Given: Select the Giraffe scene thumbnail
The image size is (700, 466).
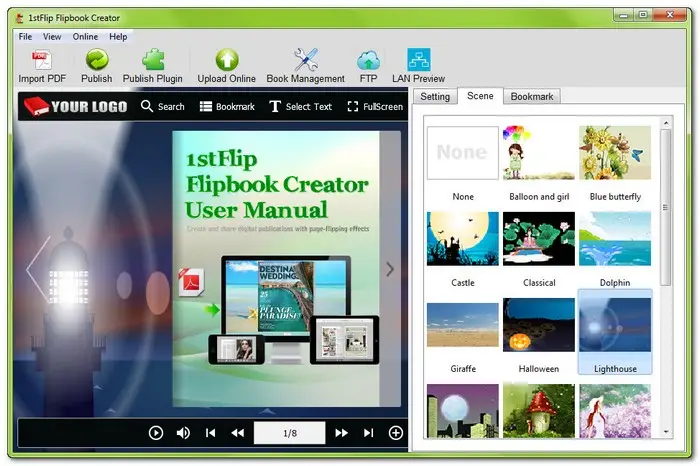Looking at the screenshot, I should coord(463,325).
